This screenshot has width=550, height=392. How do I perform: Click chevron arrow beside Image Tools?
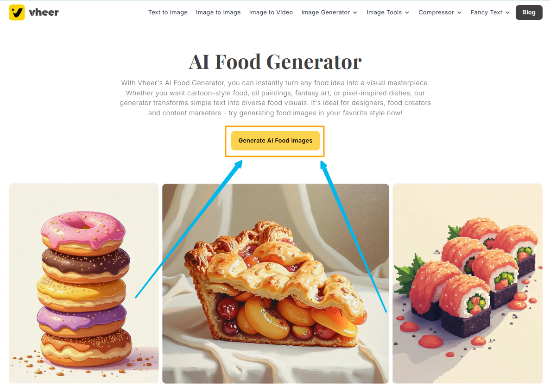(x=407, y=12)
